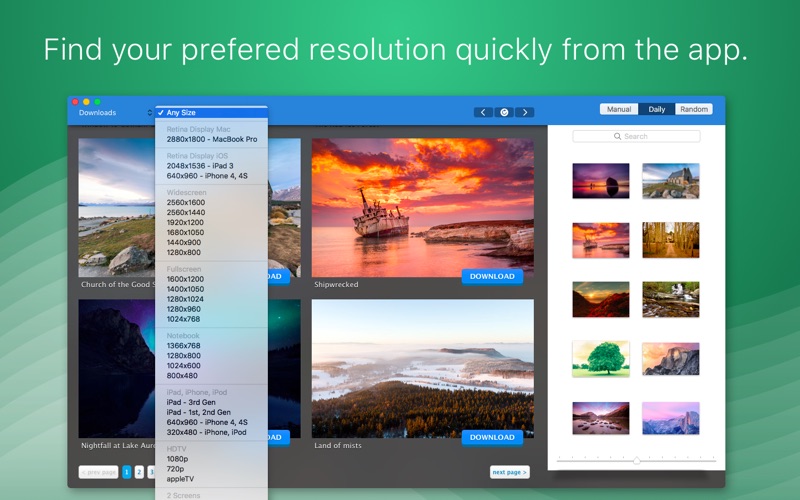
Task: Select purple mountain lake thumbnail
Action: [601, 418]
